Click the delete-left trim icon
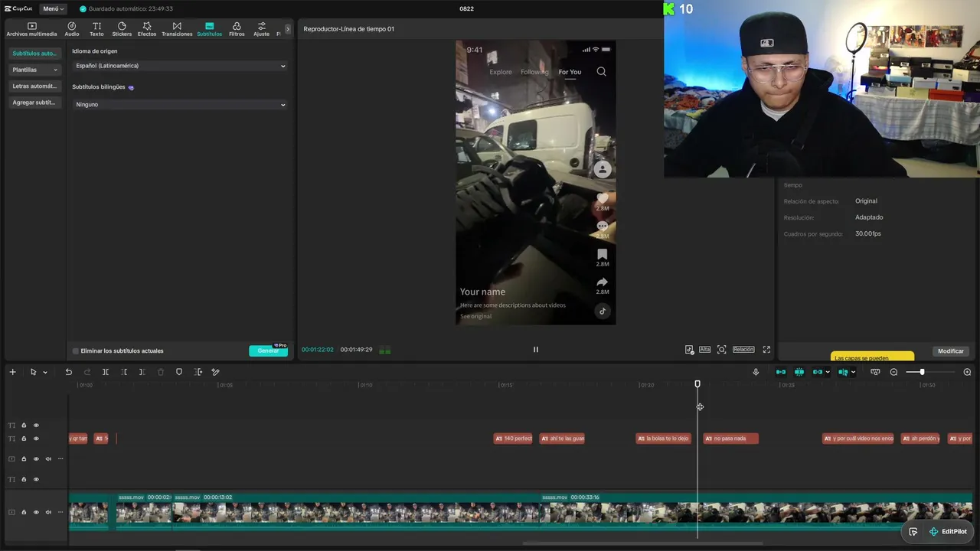980x551 pixels. tap(124, 372)
